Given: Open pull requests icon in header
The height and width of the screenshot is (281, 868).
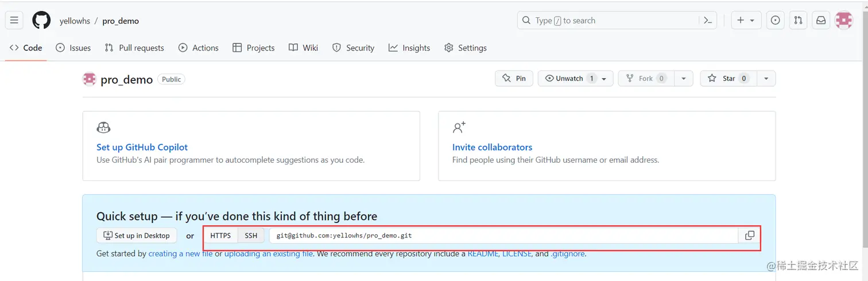Looking at the screenshot, I should (798, 20).
